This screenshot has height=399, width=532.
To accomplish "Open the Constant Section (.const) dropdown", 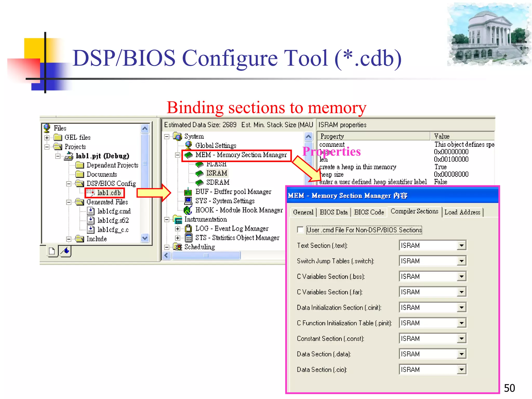I will coord(461,338).
